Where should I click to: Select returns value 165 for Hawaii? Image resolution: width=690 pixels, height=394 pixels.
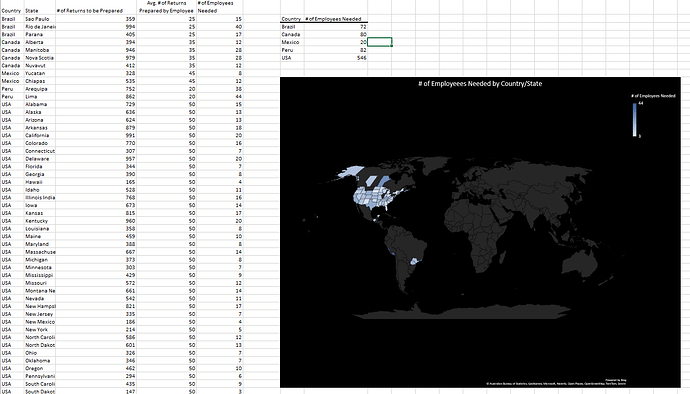point(130,182)
